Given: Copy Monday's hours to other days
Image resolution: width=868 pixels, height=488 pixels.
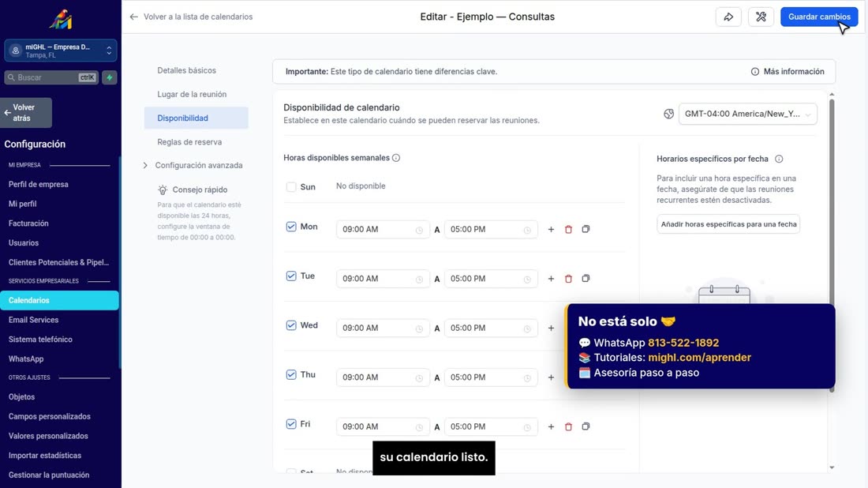Looking at the screenshot, I should [586, 229].
